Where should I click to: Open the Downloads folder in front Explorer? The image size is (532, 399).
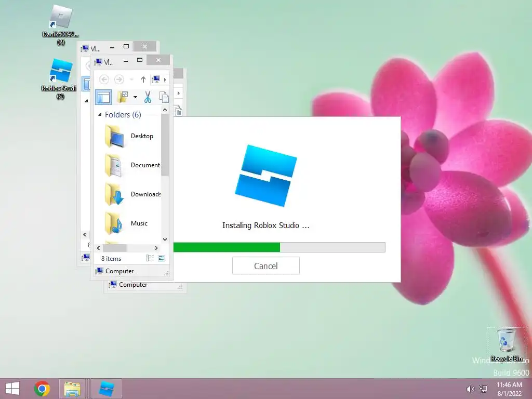[132, 194]
